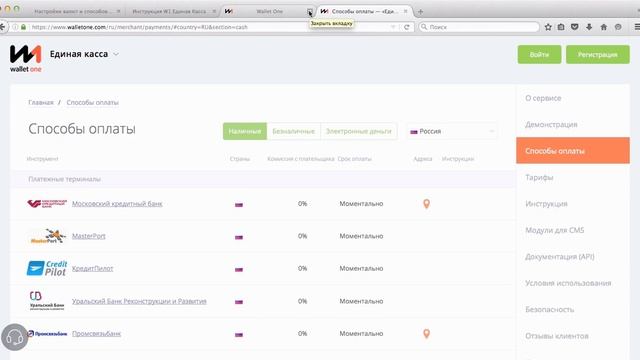Click the MasterPort logo
The height and width of the screenshot is (360, 640).
click(48, 236)
